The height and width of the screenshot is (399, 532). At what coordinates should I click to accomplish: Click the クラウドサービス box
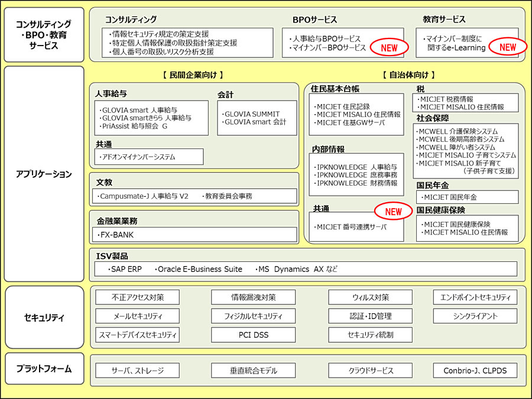click(x=370, y=371)
